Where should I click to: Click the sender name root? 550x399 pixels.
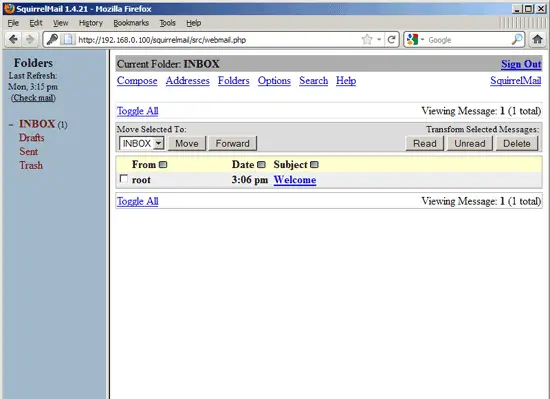pos(141,180)
